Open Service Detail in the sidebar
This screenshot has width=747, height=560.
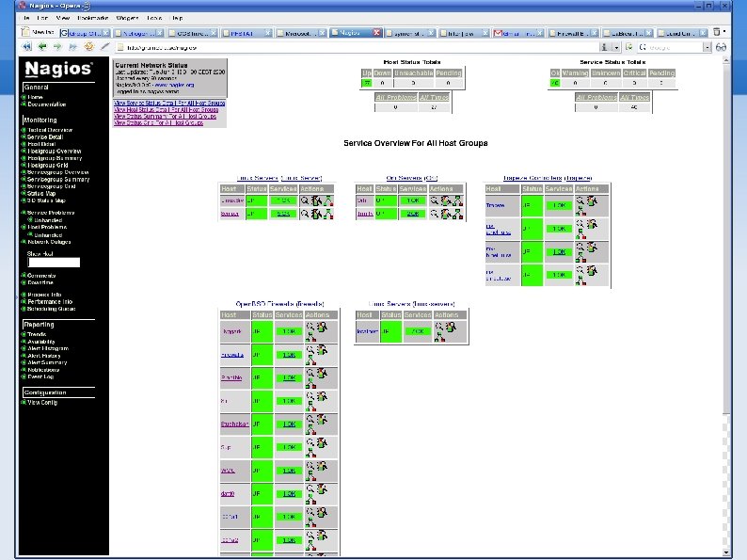click(x=45, y=136)
